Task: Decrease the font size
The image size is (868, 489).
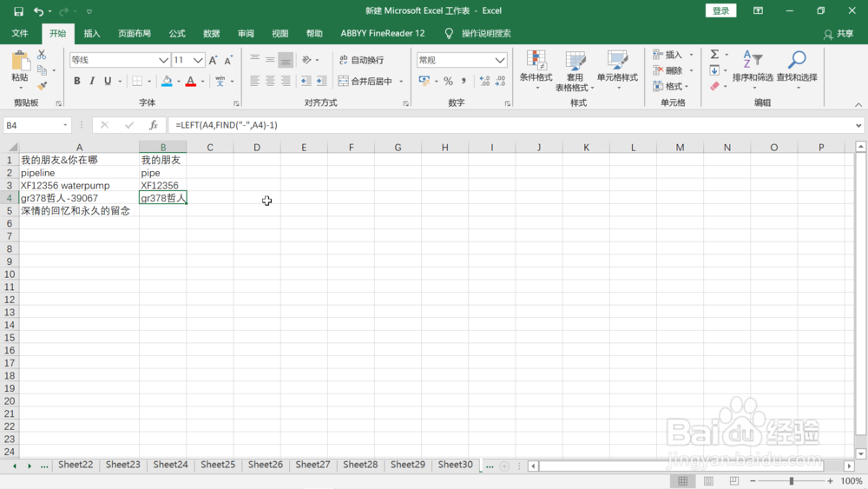Action: click(228, 60)
